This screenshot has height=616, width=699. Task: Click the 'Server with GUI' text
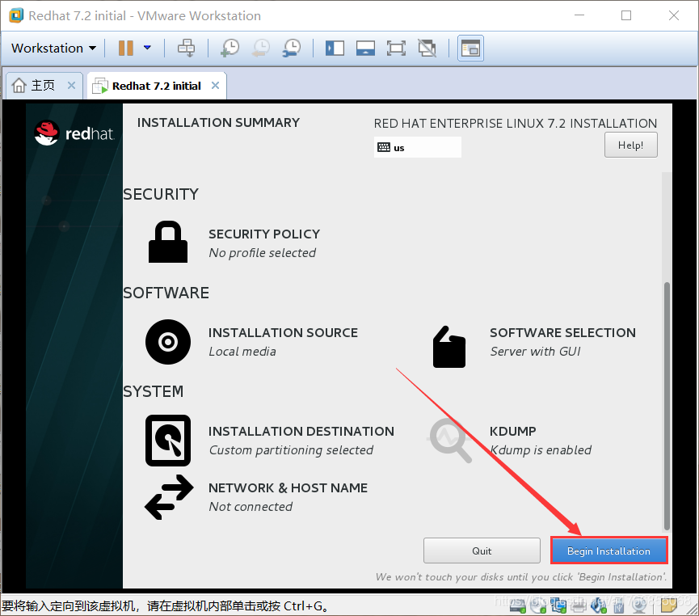536,352
